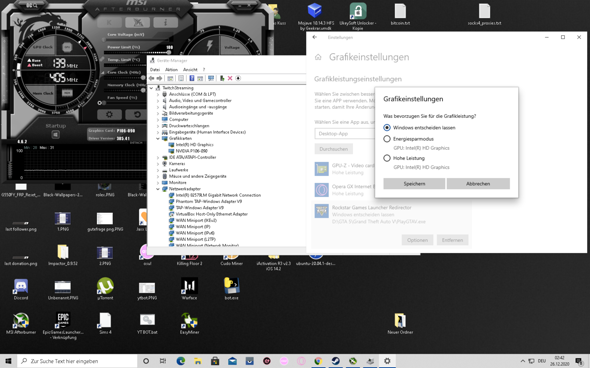Click the circular download icon in Geräte-Manager toolbar
The width and height of the screenshot is (590, 368).
tap(238, 78)
